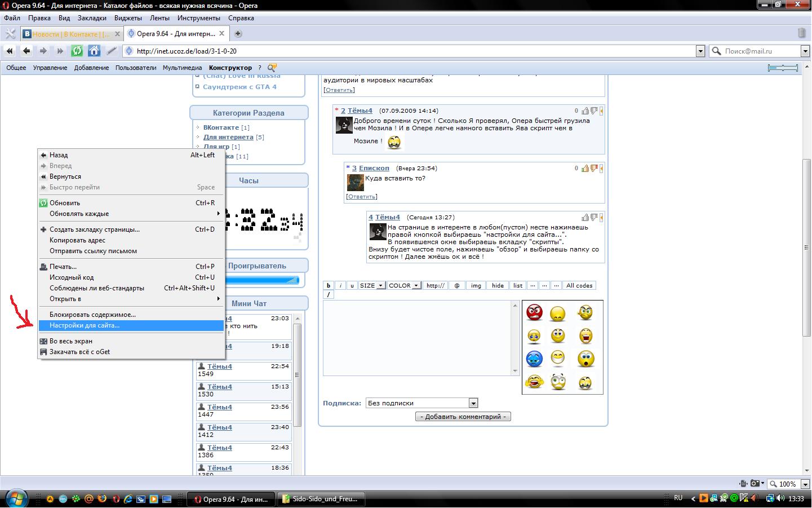Click the Проигрыватель progress bar

point(261,280)
